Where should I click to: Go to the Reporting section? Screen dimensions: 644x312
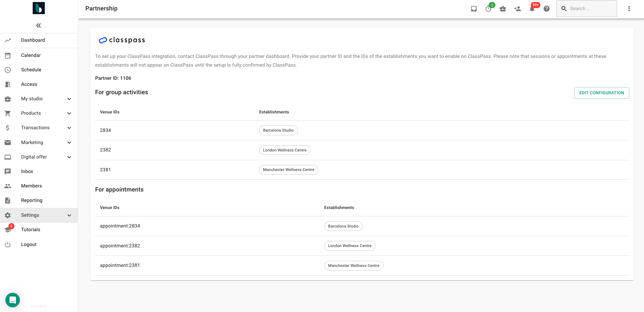click(x=32, y=200)
